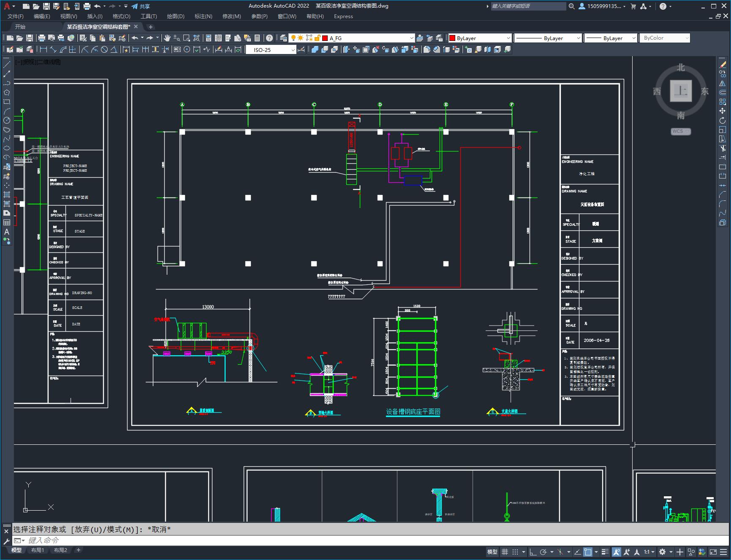Toggle object snap in status bar

(588, 552)
